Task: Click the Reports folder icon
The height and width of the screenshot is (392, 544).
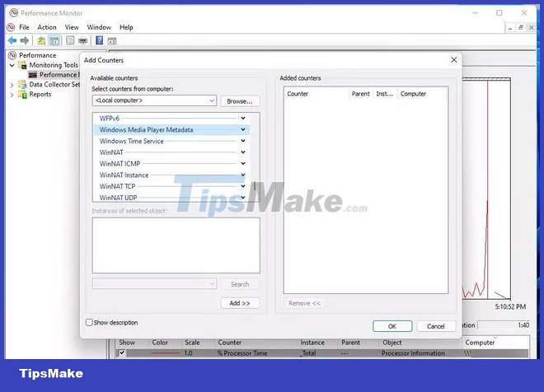Action: click(22, 94)
